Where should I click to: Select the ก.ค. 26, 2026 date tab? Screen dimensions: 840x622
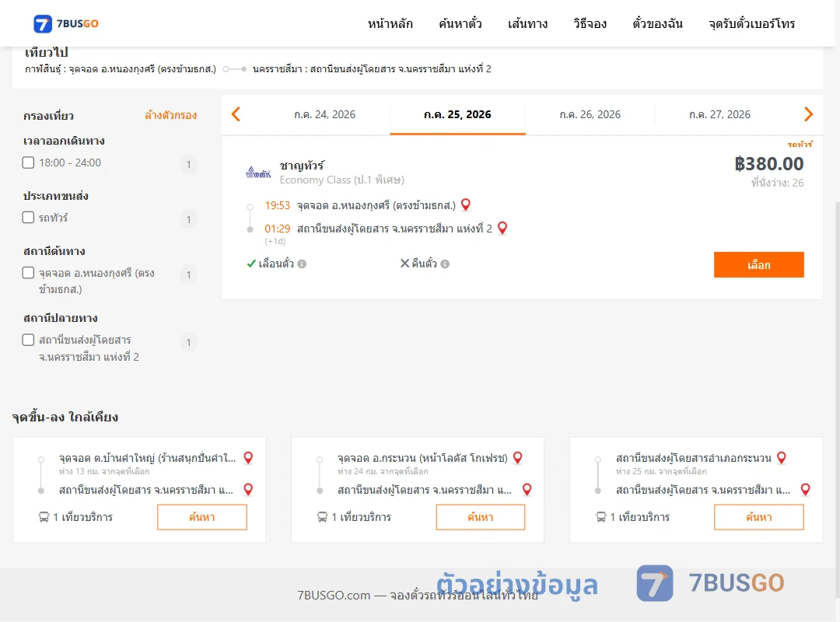click(590, 114)
